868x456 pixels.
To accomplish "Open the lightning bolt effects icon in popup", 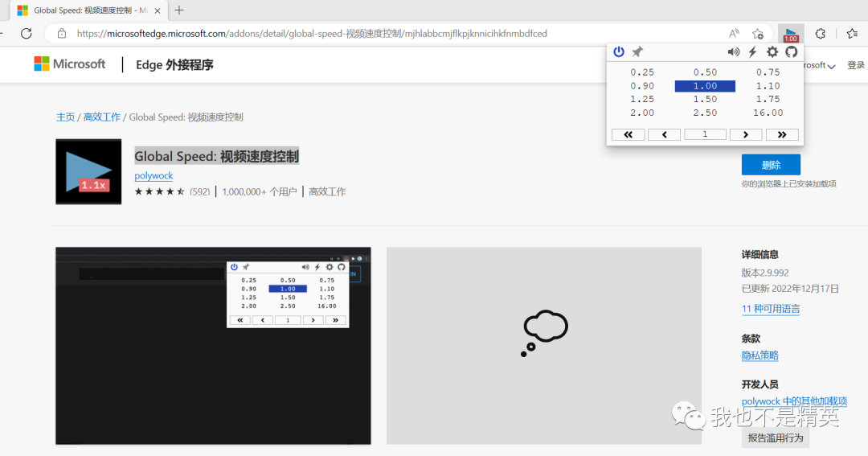I will [753, 51].
